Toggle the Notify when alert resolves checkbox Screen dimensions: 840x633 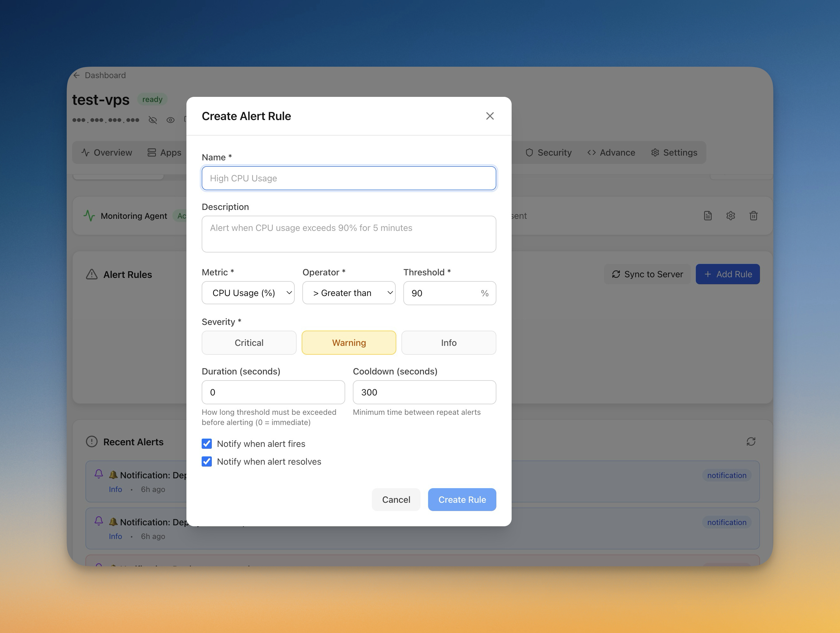pyautogui.click(x=207, y=461)
